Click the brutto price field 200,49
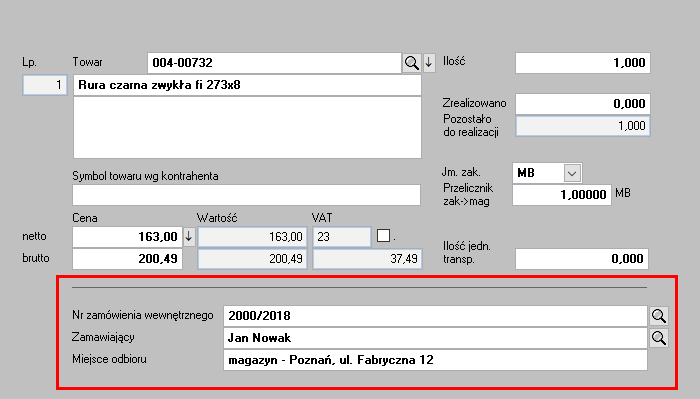 click(x=127, y=259)
